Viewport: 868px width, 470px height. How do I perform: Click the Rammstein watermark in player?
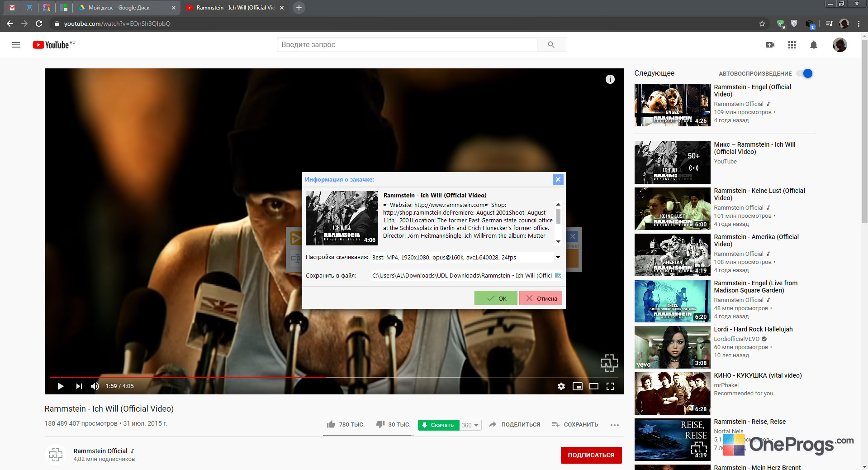(609, 363)
